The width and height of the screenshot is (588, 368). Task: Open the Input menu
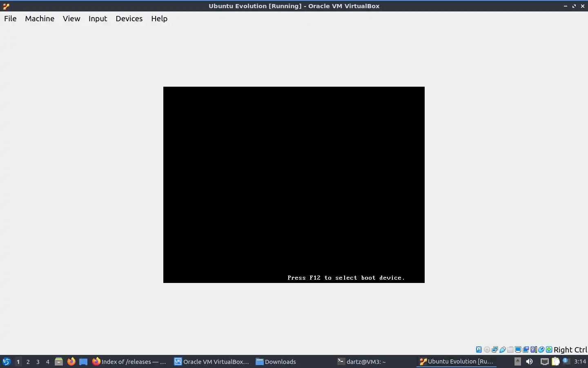98,18
